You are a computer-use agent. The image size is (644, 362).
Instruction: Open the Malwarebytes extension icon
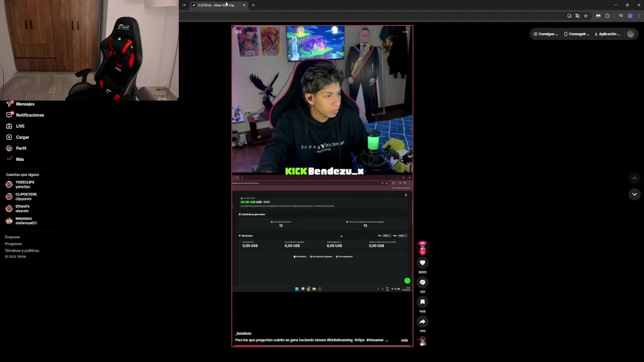pyautogui.click(x=598, y=16)
